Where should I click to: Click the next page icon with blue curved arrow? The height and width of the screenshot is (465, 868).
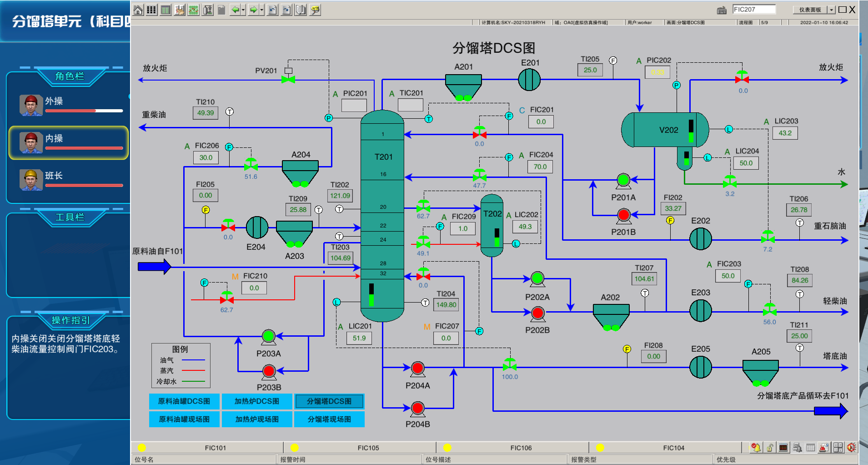pos(286,10)
